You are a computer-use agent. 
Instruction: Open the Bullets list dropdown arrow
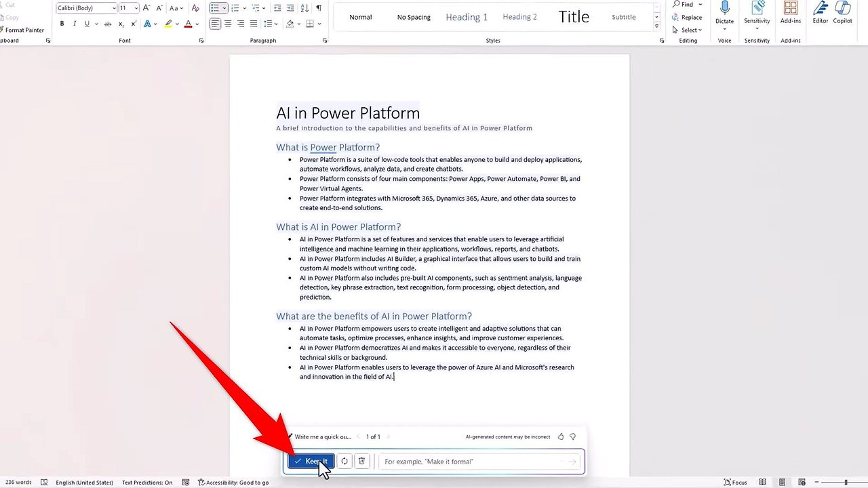(224, 8)
